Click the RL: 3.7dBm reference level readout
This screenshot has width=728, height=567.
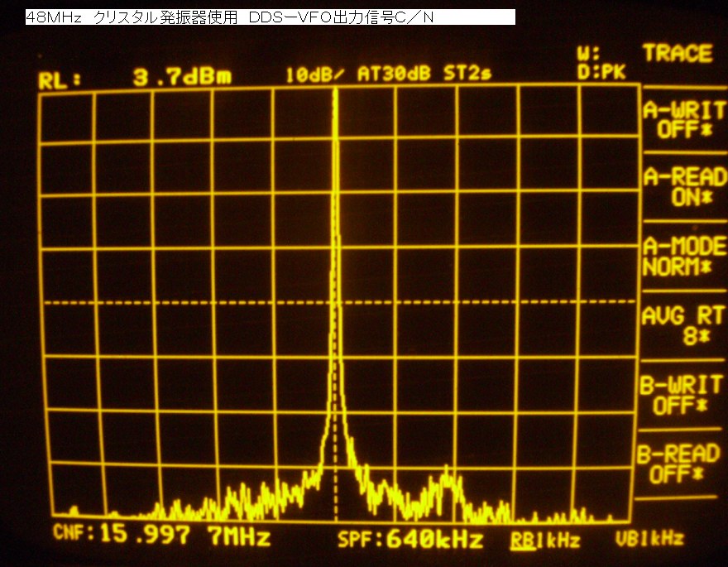click(x=135, y=78)
